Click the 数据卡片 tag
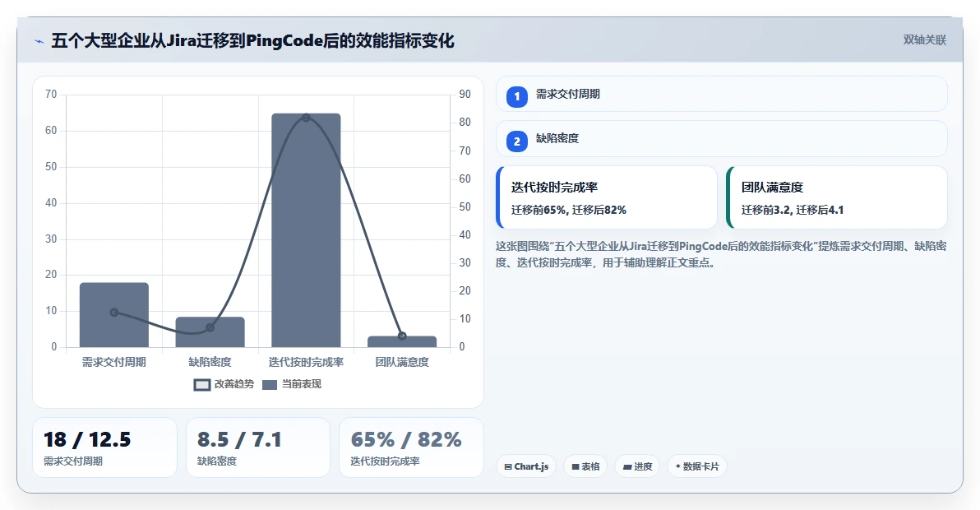980x510 pixels. tap(697, 466)
